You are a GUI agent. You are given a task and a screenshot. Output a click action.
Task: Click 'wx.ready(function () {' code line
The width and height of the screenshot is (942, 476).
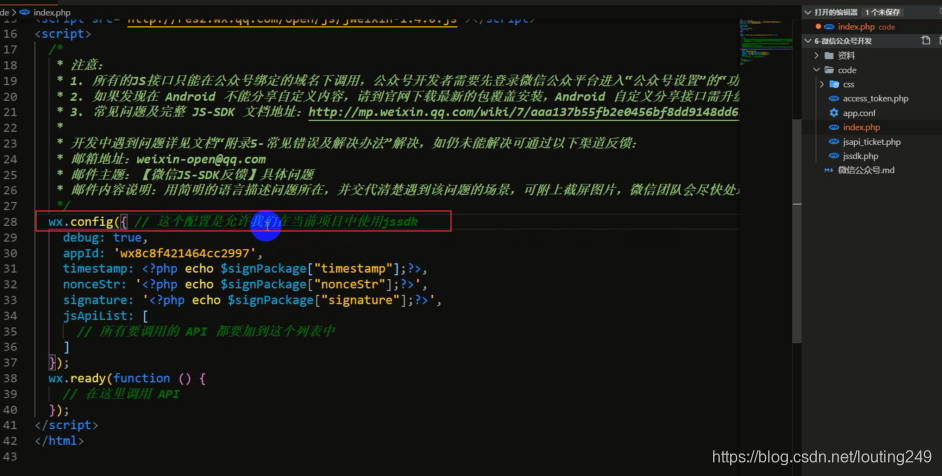127,378
